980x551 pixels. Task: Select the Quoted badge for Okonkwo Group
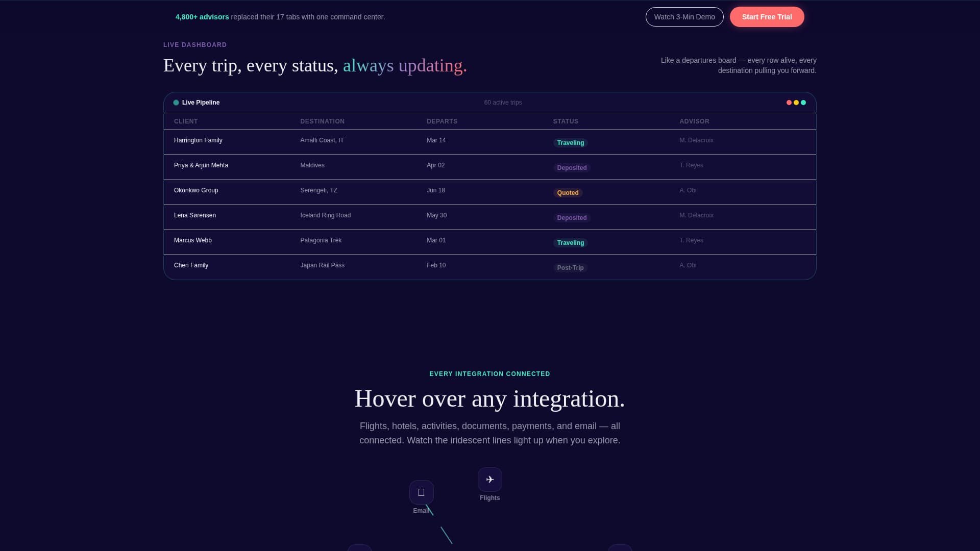coord(568,192)
